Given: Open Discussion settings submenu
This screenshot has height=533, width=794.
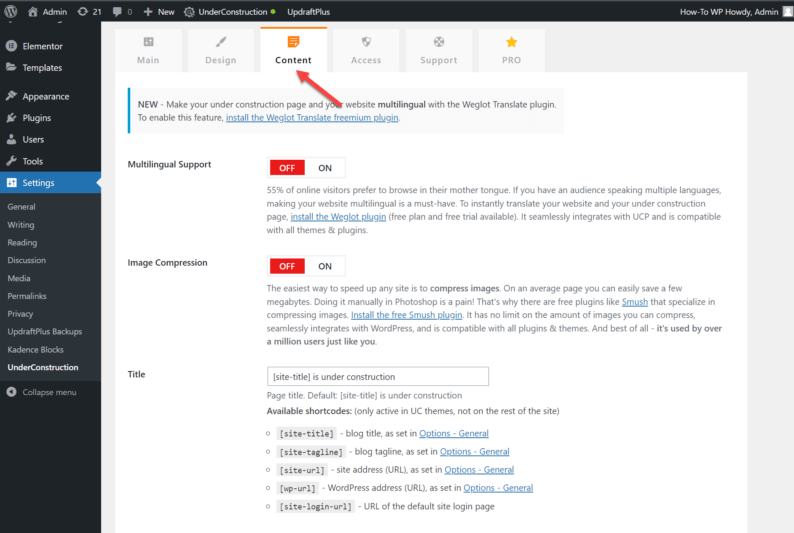Looking at the screenshot, I should coord(26,260).
